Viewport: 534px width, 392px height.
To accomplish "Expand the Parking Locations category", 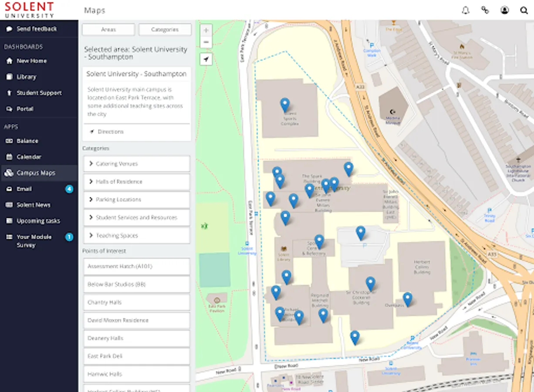I will (x=137, y=199).
